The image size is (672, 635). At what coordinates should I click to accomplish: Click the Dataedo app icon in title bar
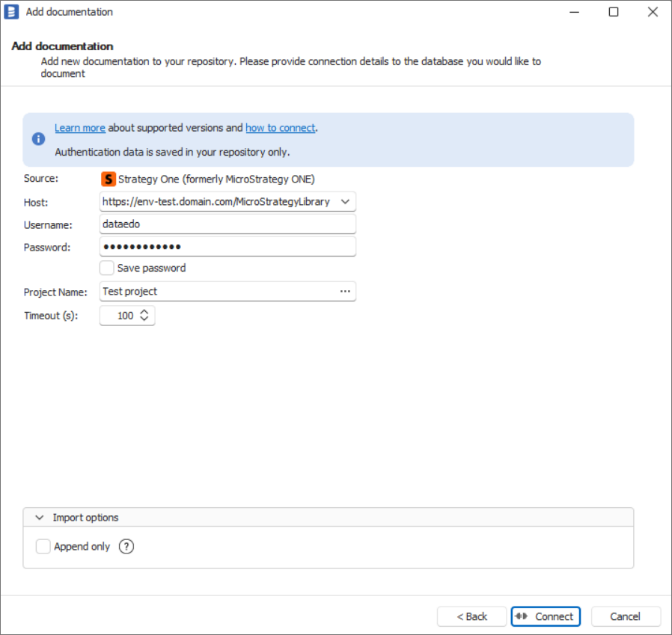[12, 12]
